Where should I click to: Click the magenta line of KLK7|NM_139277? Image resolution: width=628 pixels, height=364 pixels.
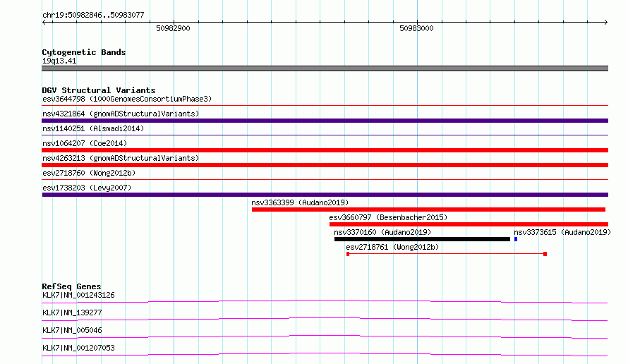[x=325, y=319]
